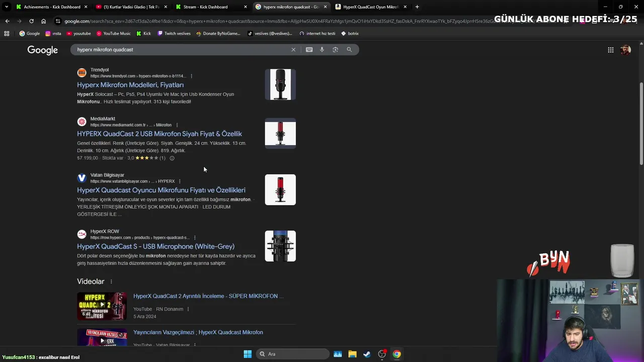644x362 pixels.
Task: Open File Explorer from the taskbar
Action: click(352, 354)
